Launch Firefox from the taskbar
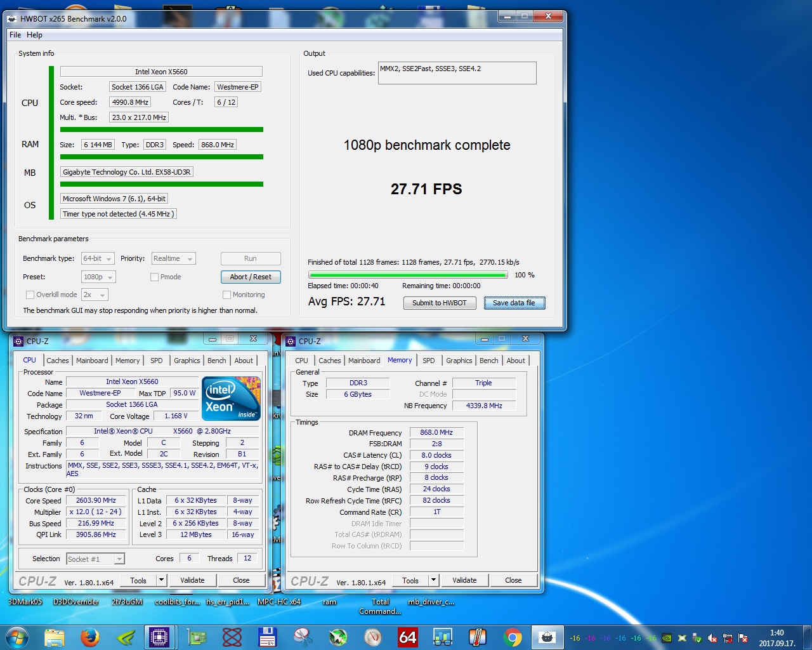 90,637
